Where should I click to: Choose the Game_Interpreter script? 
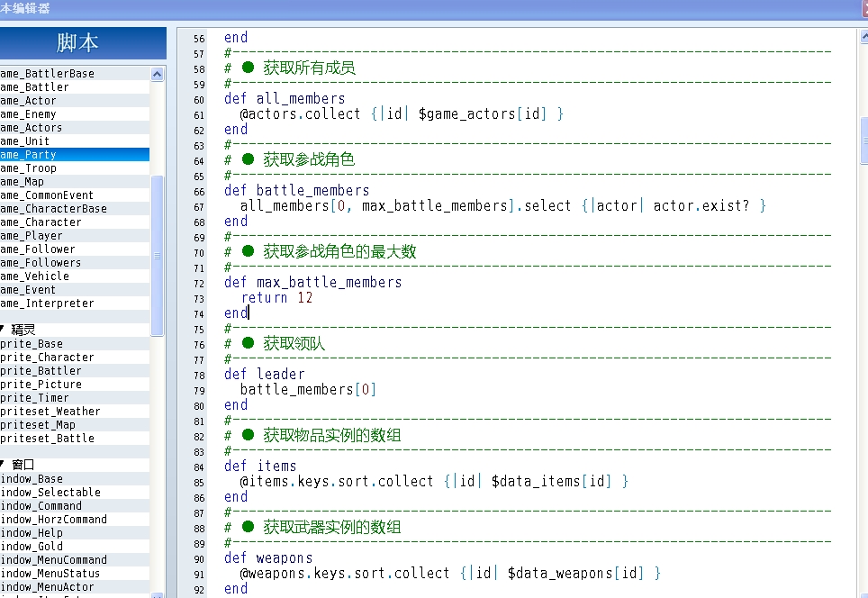click(75, 304)
